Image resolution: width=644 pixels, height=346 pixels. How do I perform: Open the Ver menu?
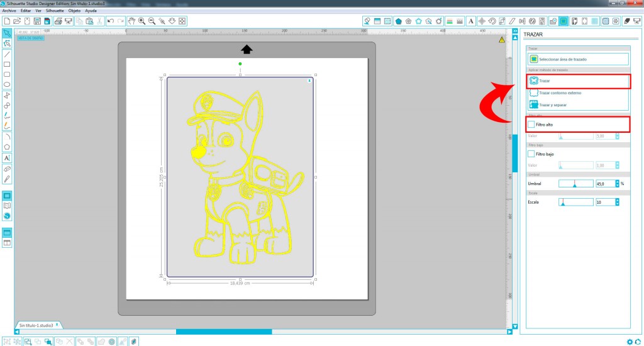pos(38,11)
